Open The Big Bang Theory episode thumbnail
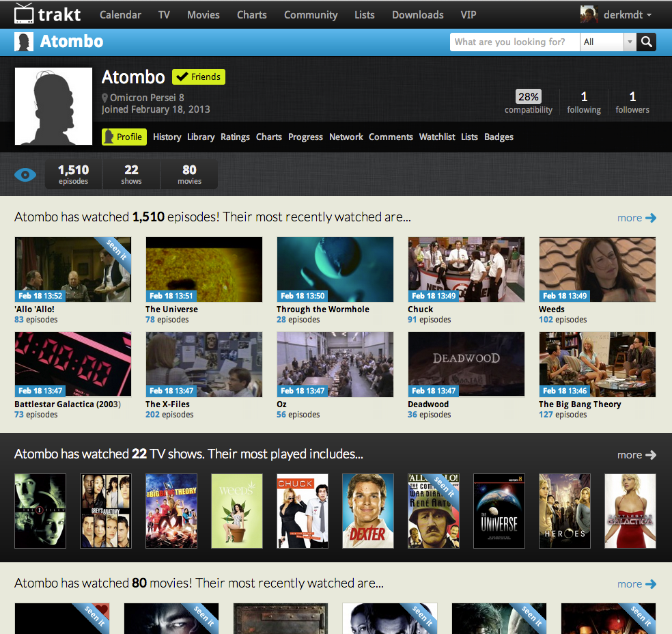Viewport: 672px width, 634px height. [598, 364]
